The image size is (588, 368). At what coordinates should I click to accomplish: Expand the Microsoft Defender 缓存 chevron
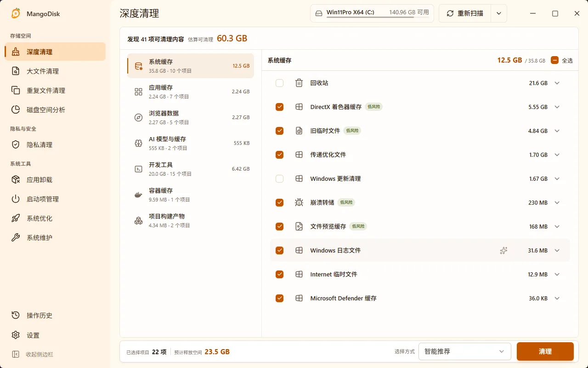coord(557,299)
